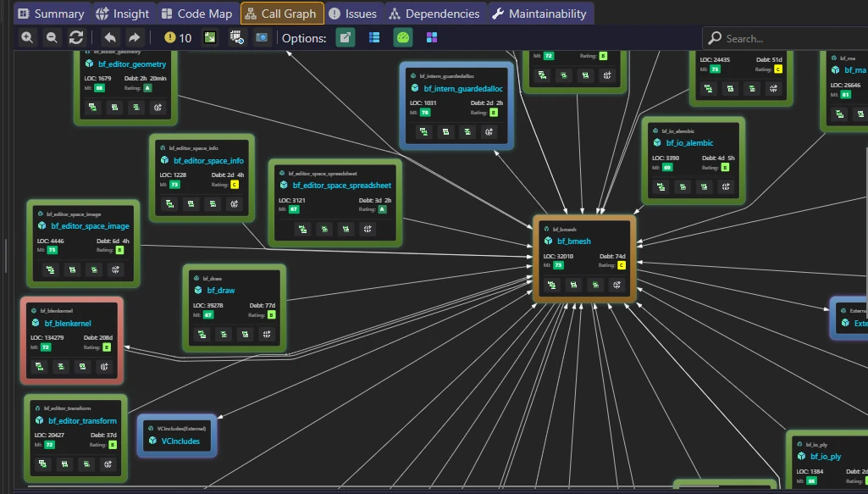Open the Maintainability tab
The width and height of the screenshot is (868, 494).
(540, 14)
